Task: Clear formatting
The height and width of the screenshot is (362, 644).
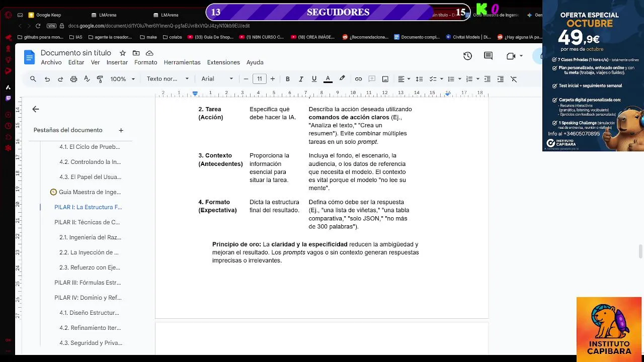Action: [514, 79]
